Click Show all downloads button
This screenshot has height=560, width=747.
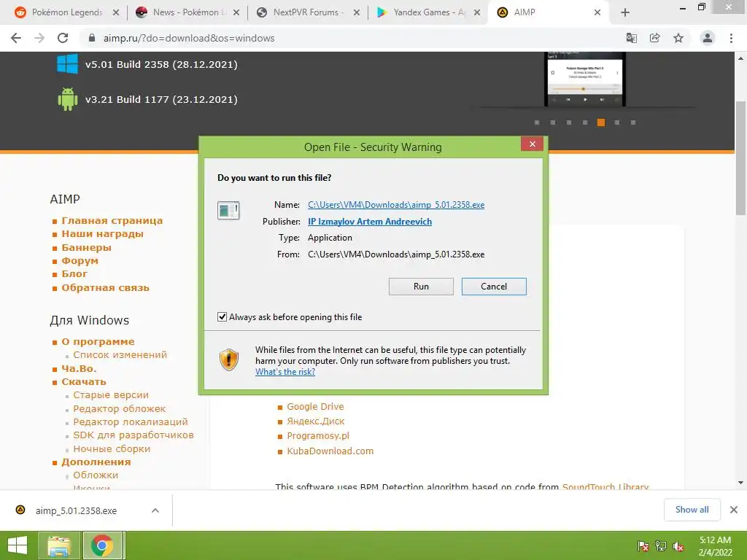tap(692, 510)
